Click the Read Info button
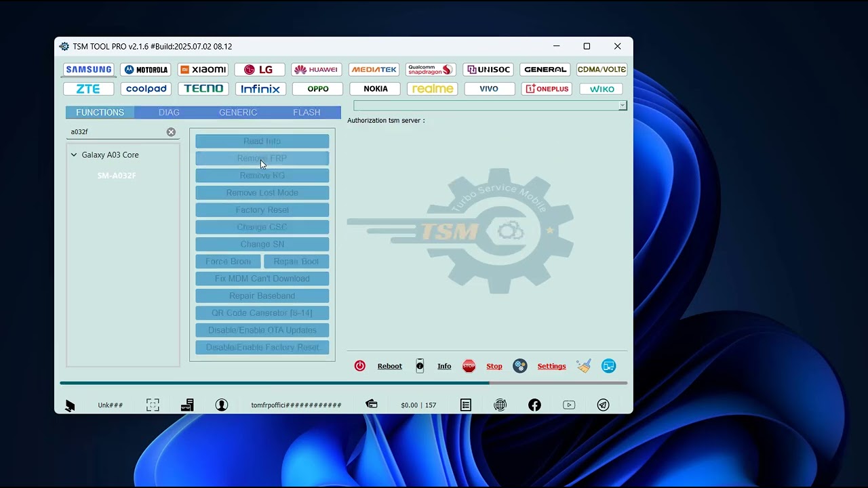The width and height of the screenshot is (868, 488). pyautogui.click(x=262, y=141)
